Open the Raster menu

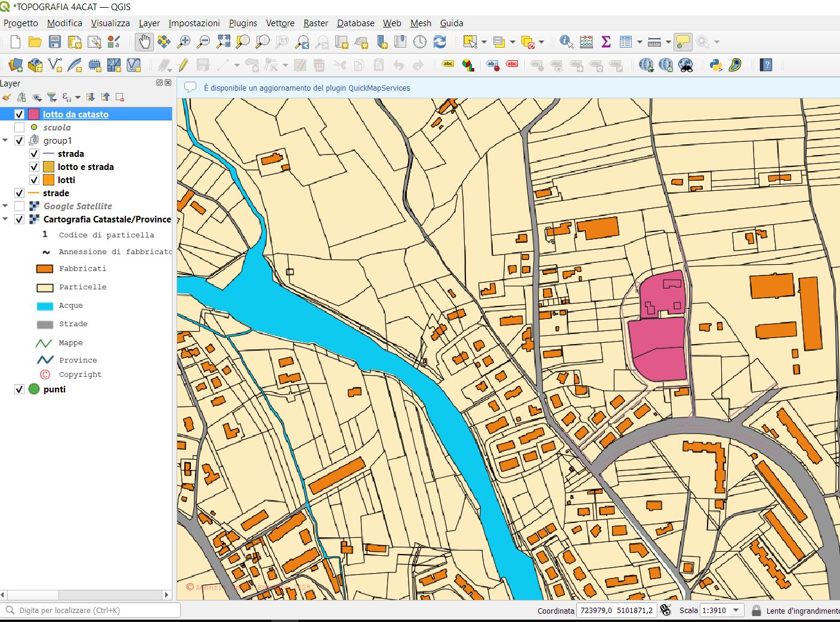[316, 23]
